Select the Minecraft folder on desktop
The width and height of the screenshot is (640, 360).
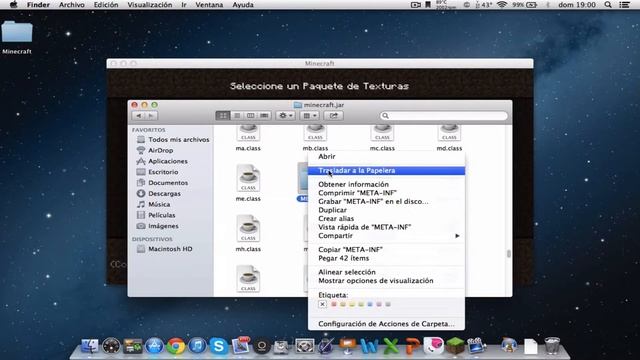click(x=17, y=37)
